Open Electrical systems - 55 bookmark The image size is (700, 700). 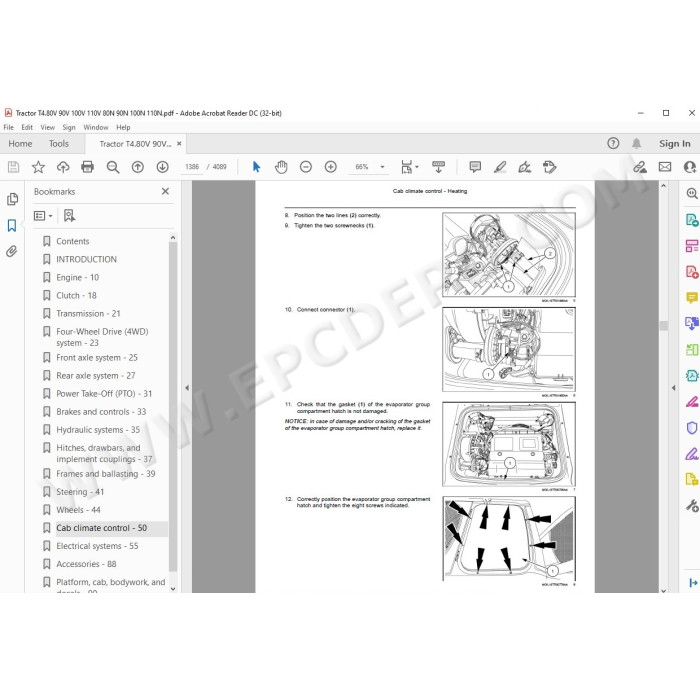coord(97,546)
